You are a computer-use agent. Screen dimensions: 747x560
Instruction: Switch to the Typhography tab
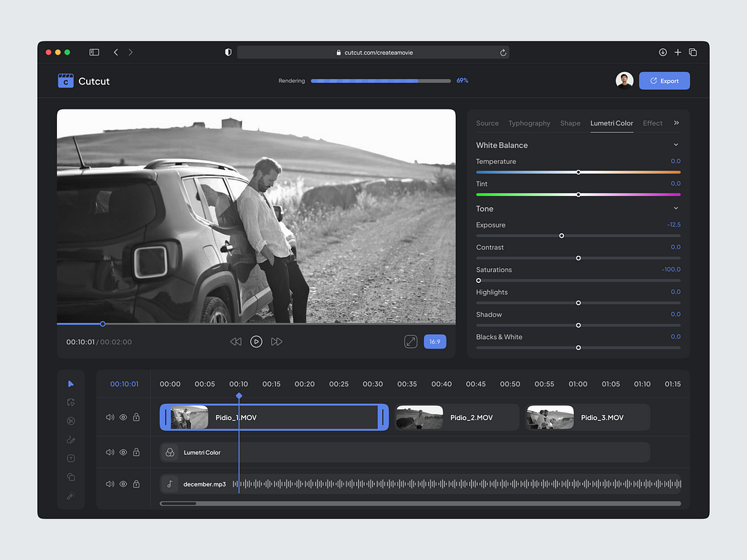tap(530, 123)
